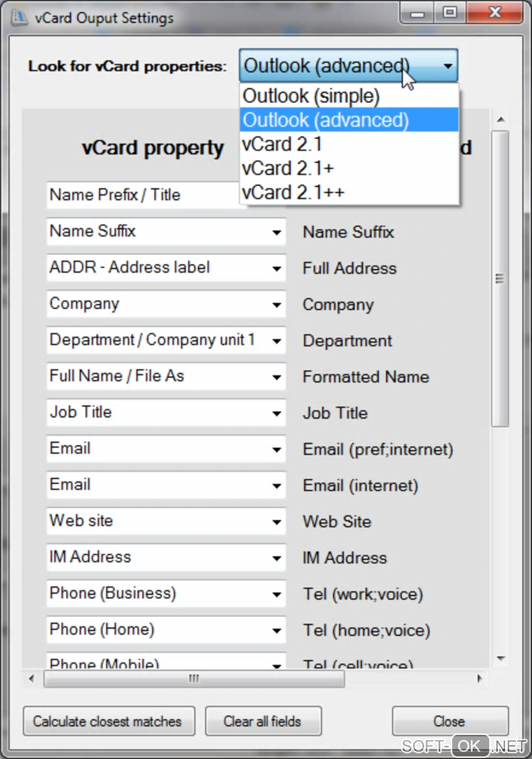
Task: Minimize the vCard Ouput Settings window
Action: tap(417, 13)
